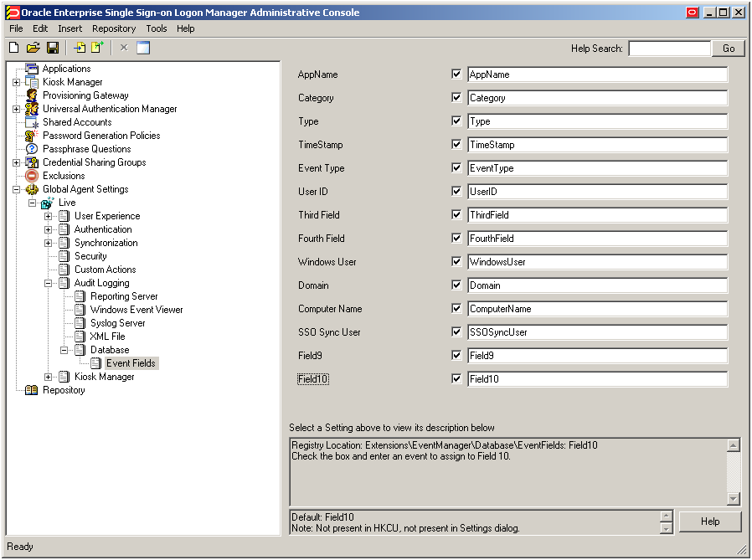Expand Universal Authentication Manager node
Image resolution: width=752 pixels, height=560 pixels.
16,110
